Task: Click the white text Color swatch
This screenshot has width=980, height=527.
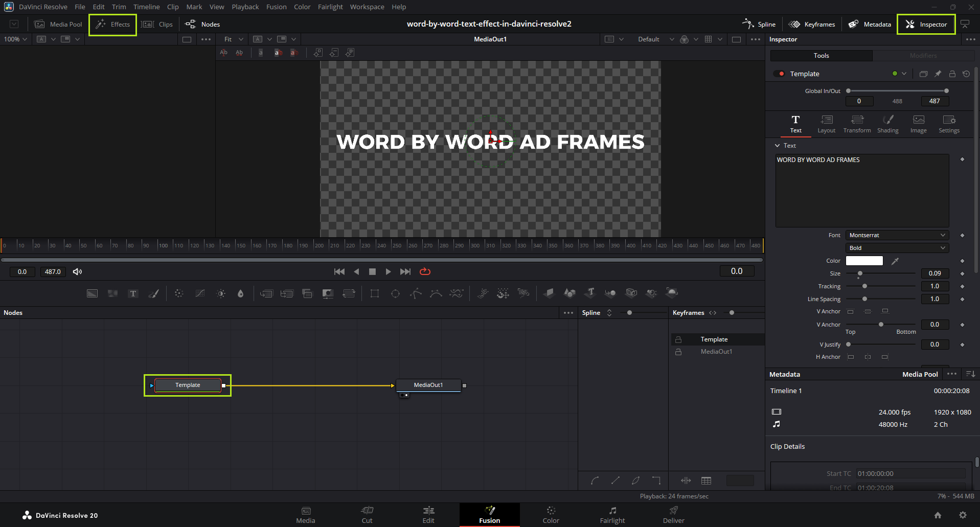Action: (864, 261)
